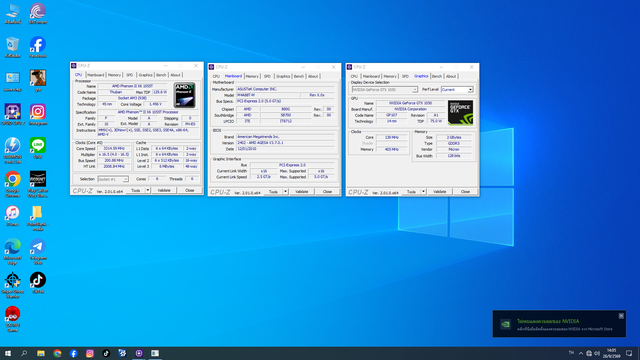Open the Recycle Bin desktop icon
Viewport: 640px width, 360px height.
13,47
